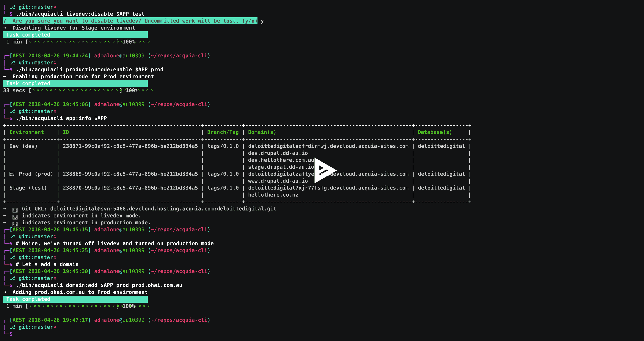
Task: Click the 1 min progress bar below Disabling livedev
Action: pos(78,42)
